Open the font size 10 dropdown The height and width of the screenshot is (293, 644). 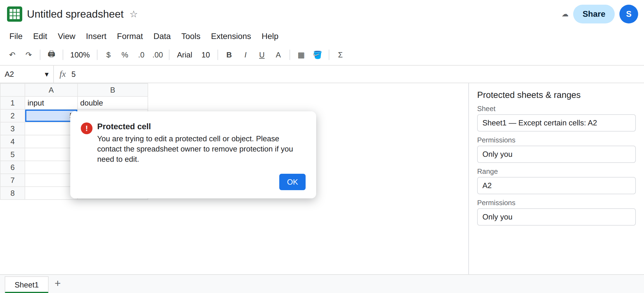click(205, 55)
